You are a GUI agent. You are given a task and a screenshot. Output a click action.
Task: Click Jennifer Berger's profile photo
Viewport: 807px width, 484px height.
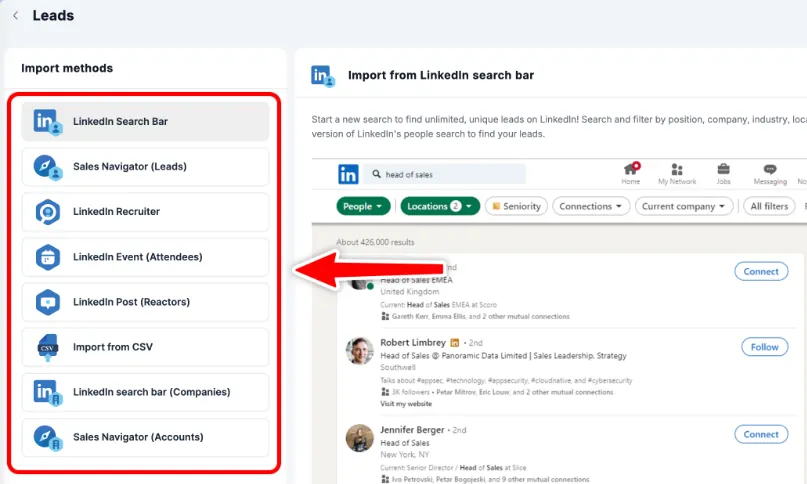pos(359,438)
